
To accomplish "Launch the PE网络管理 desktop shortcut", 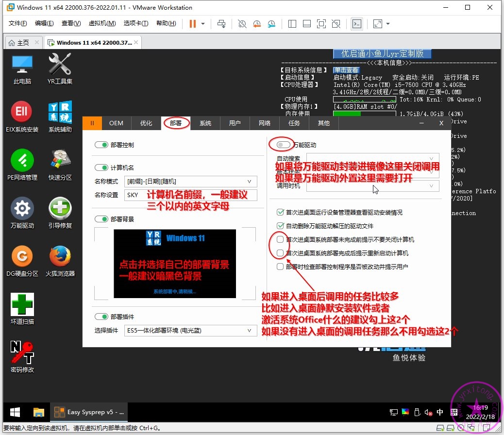I will tap(22, 165).
